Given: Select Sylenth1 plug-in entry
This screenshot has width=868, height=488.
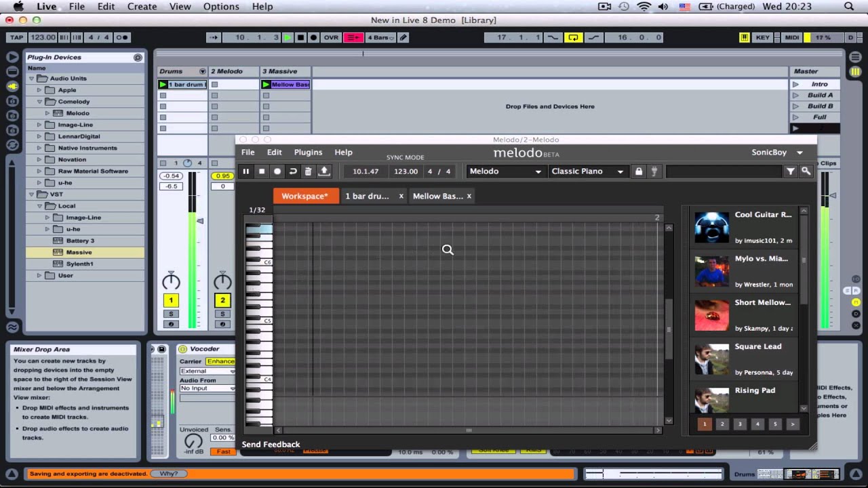Looking at the screenshot, I should tap(85, 264).
